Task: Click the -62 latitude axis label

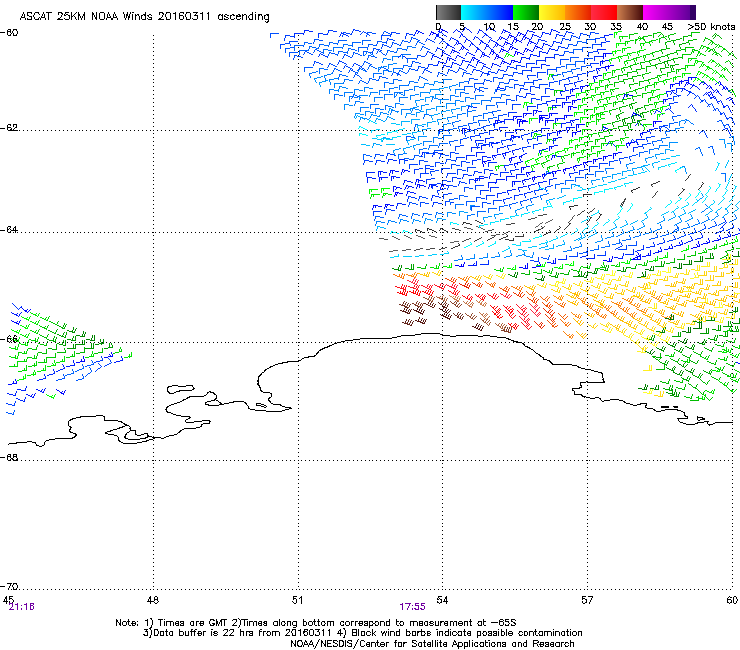Action: pos(9,127)
